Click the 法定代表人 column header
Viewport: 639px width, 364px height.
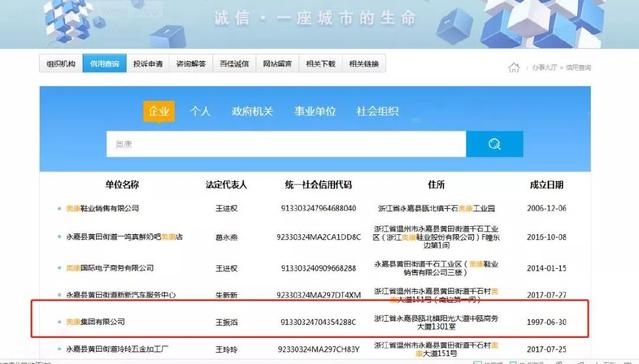pyautogui.click(x=226, y=185)
